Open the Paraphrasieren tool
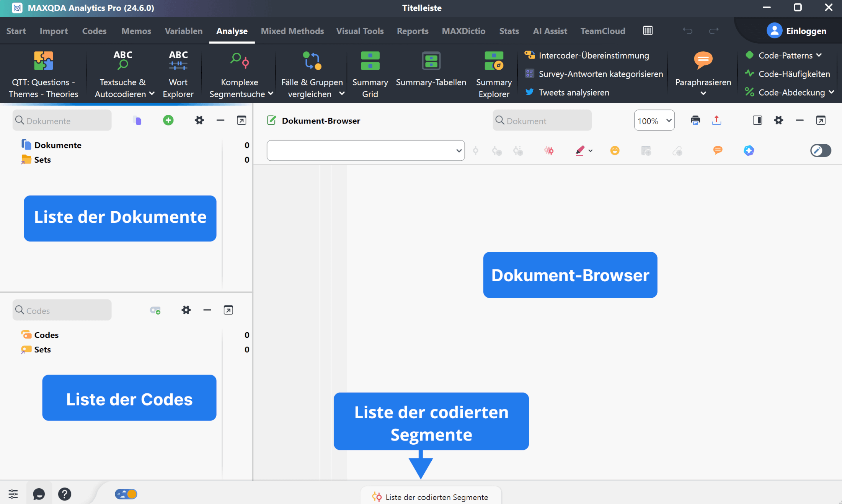This screenshot has height=504, width=842. [703, 69]
